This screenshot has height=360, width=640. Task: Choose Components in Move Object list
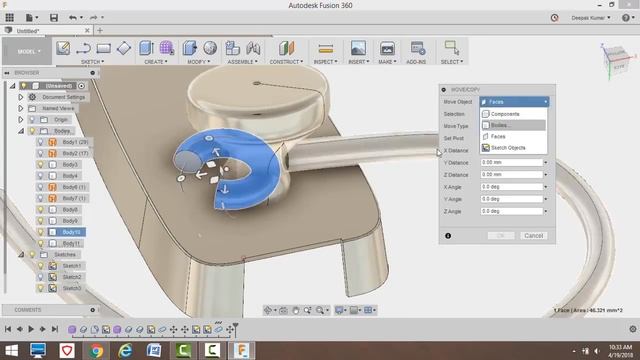click(513, 114)
